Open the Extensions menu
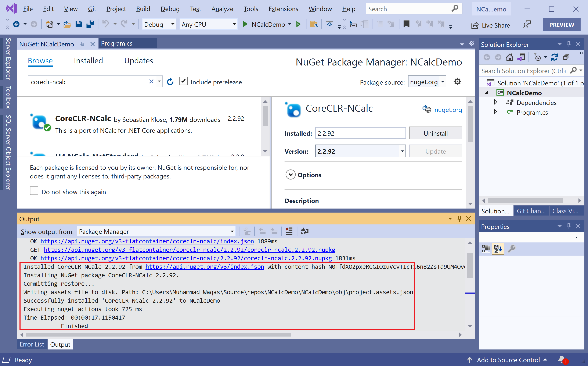The height and width of the screenshot is (366, 588). 283,9
